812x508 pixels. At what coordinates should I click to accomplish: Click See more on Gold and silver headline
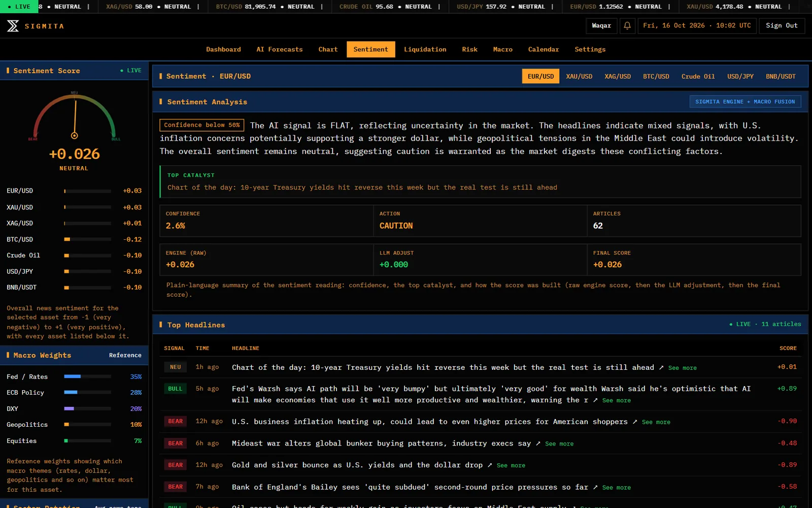(511, 466)
